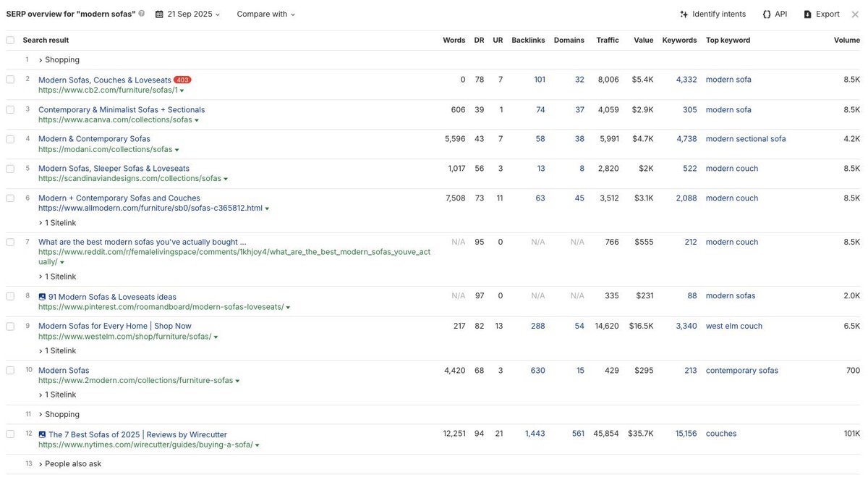
Task: Check the box for the Pinterest result row
Action: pos(10,296)
